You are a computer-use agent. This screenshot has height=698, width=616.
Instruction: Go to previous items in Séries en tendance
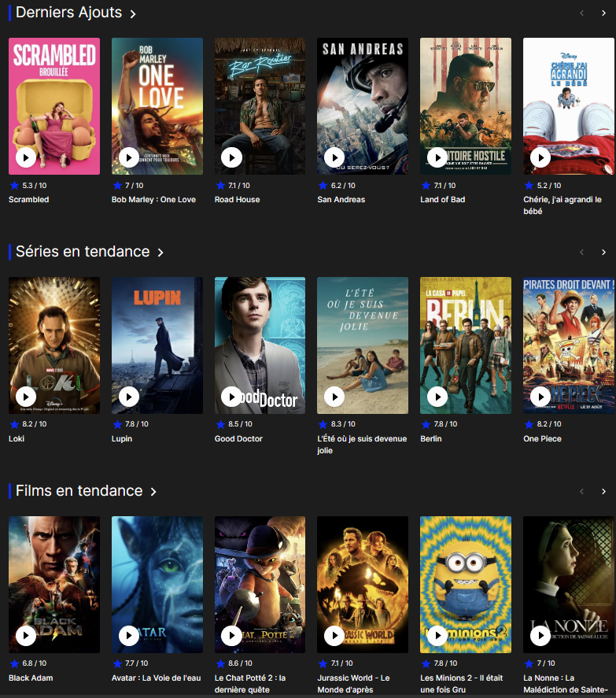point(581,253)
